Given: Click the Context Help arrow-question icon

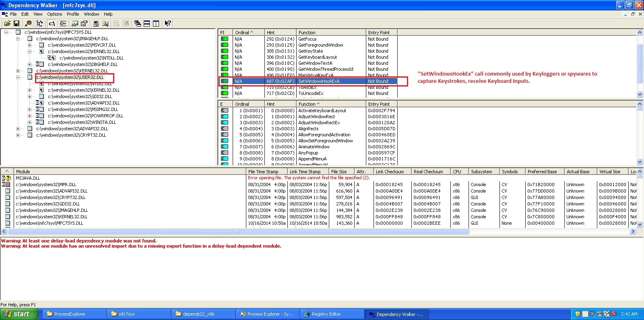Looking at the screenshot, I should pyautogui.click(x=168, y=24).
